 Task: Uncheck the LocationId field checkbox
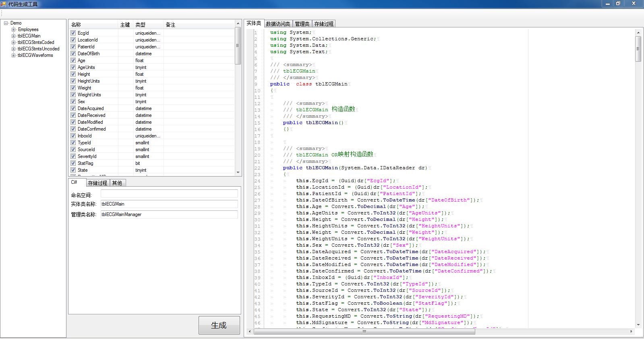point(73,40)
